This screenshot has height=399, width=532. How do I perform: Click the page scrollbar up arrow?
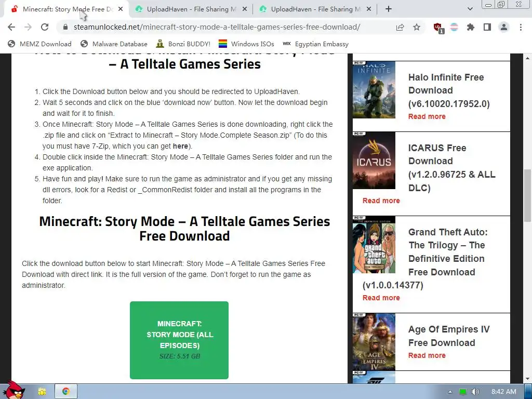[528, 58]
